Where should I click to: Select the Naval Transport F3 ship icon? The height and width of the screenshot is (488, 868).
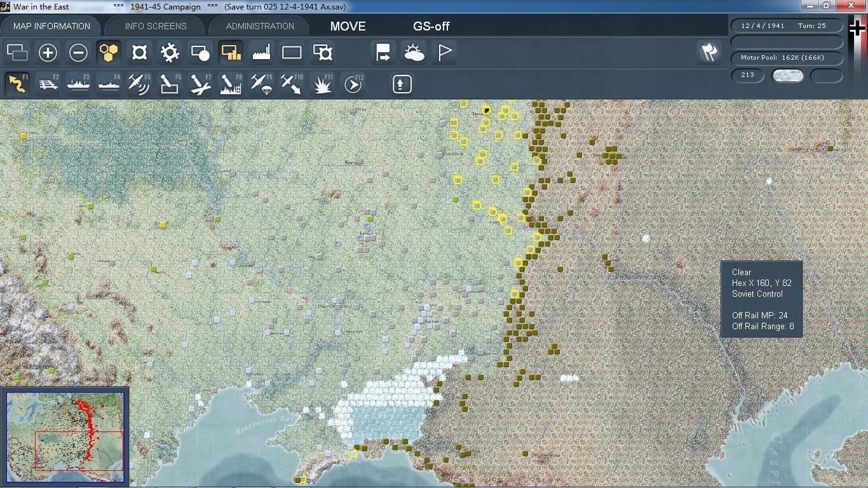[x=78, y=84]
